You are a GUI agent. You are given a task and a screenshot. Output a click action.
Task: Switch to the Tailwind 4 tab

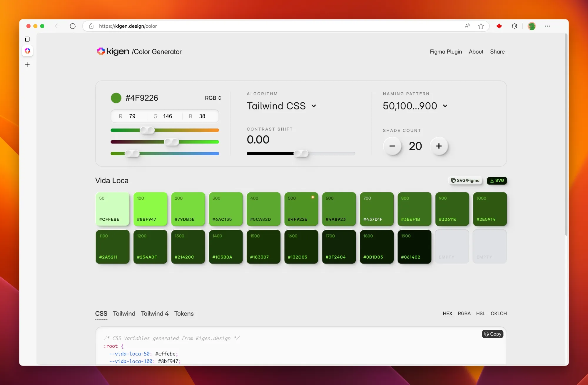(155, 314)
